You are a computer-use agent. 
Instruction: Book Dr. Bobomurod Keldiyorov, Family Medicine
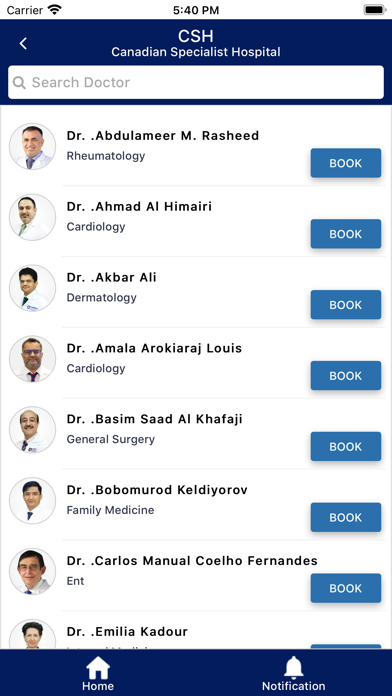point(346,518)
